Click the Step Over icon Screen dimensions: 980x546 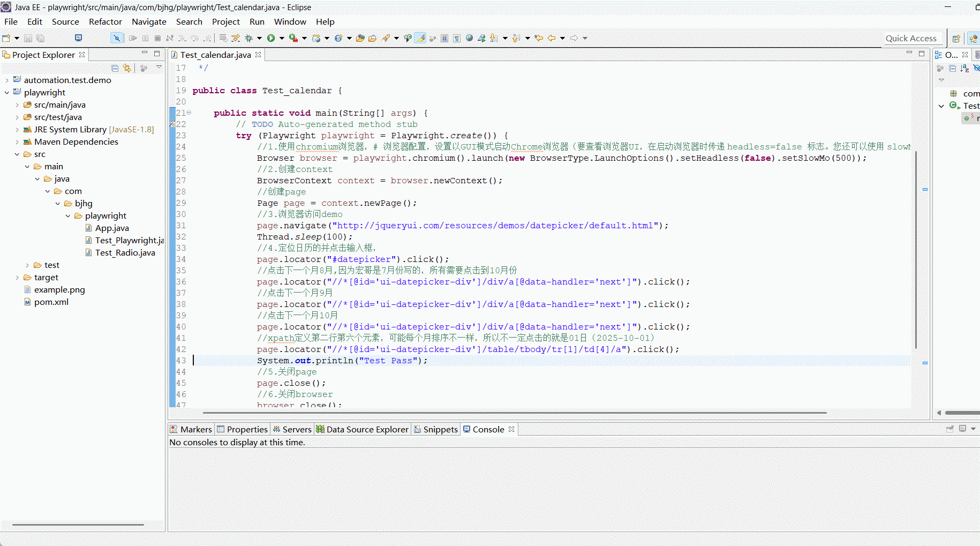coord(194,38)
